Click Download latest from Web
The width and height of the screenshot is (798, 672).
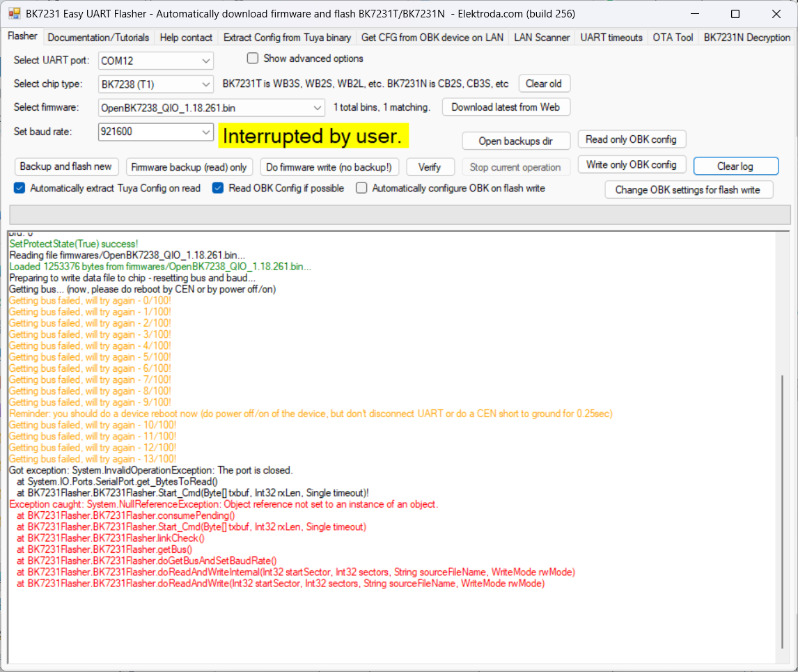coord(506,107)
